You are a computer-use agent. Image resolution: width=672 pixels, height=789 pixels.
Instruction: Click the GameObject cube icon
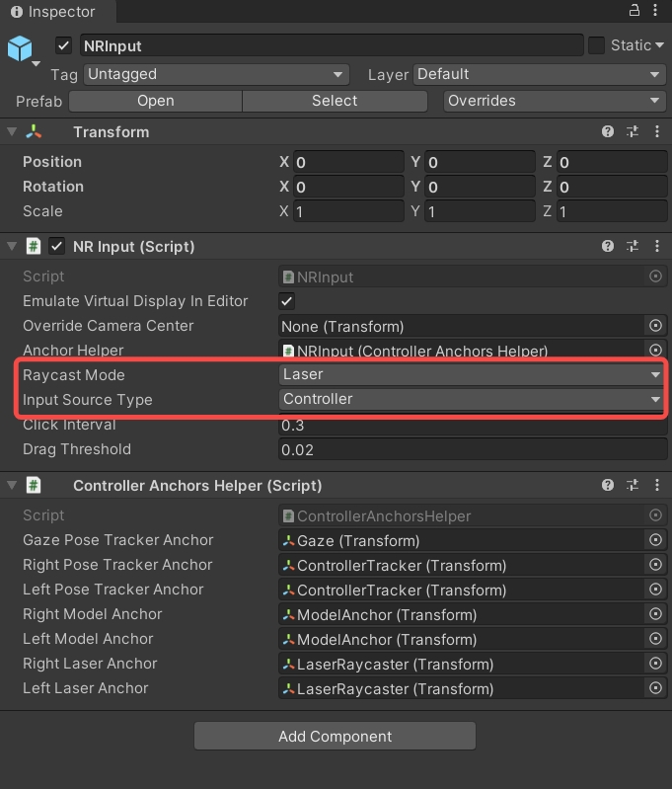coord(20,48)
